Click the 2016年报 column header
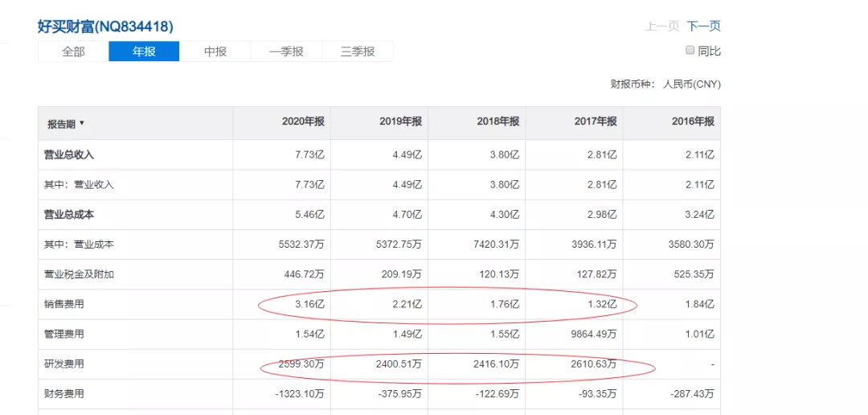This screenshot has width=868, height=415. point(693,122)
